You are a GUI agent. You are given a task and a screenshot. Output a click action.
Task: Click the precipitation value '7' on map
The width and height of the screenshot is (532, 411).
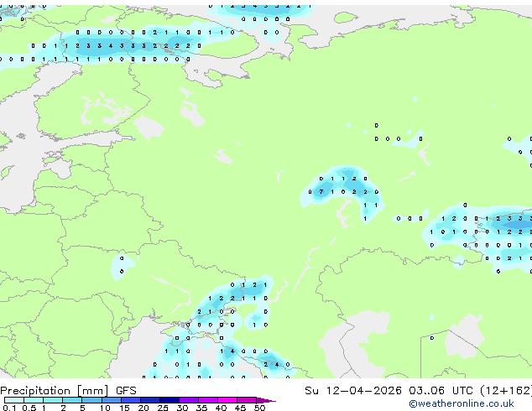tap(321, 191)
